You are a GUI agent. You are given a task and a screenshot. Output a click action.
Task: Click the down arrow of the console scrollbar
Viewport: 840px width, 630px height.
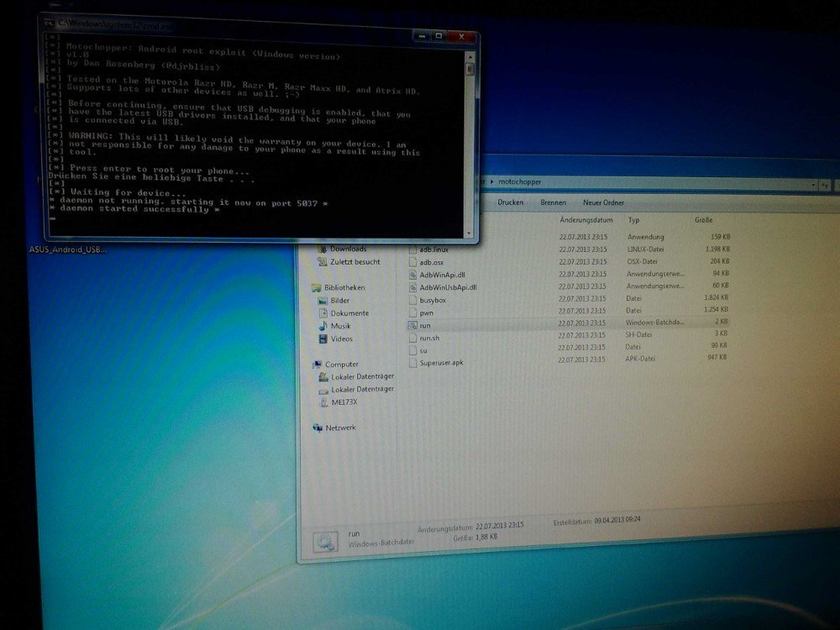(470, 233)
